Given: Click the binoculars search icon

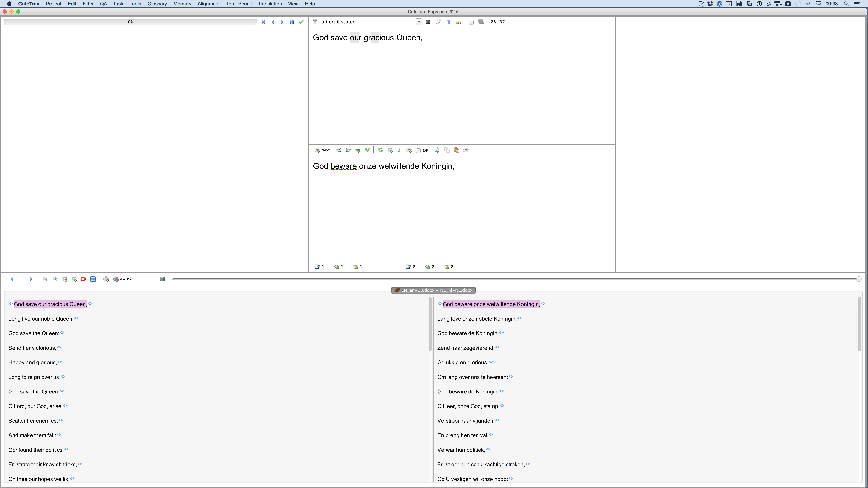Looking at the screenshot, I should [428, 22].
